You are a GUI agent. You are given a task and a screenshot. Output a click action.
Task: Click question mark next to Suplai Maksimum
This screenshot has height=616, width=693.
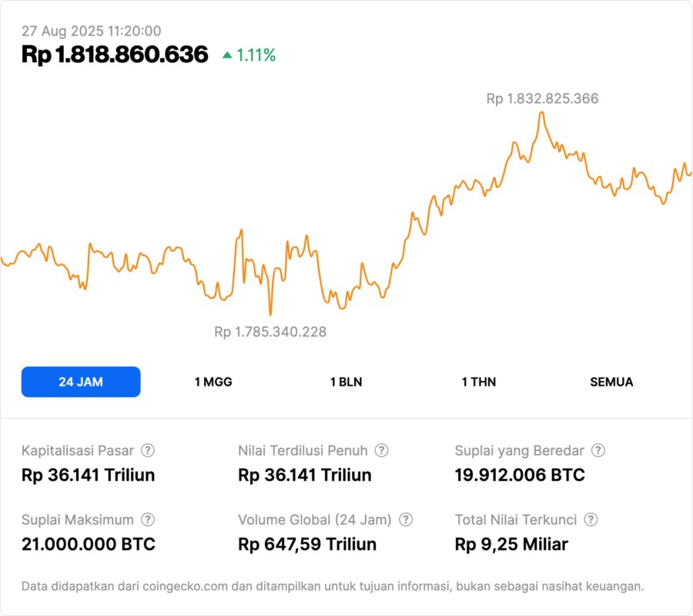(x=148, y=520)
